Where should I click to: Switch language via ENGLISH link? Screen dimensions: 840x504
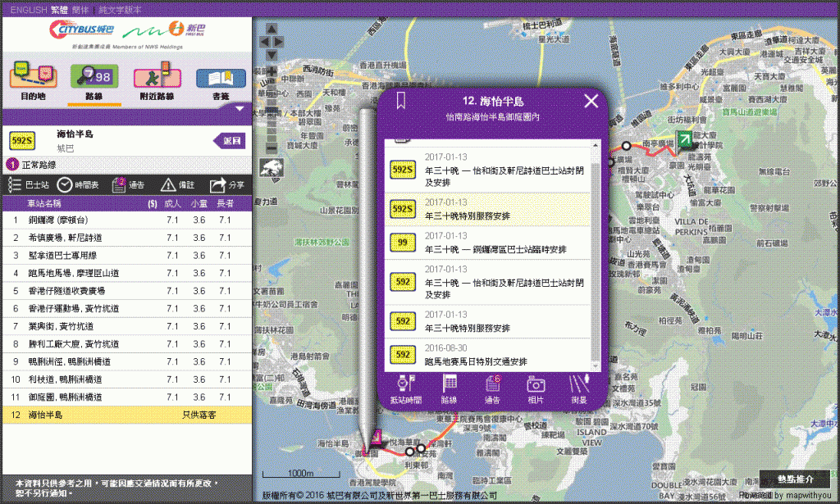tap(28, 9)
